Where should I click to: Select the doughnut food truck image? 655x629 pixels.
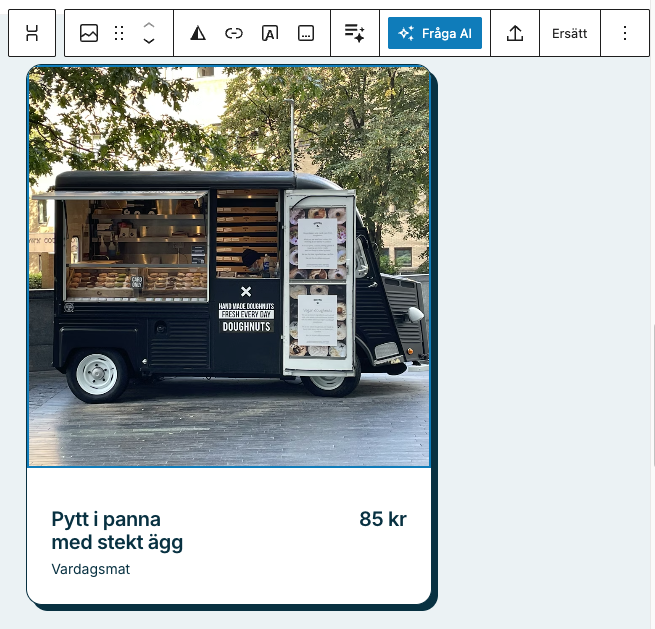point(230,267)
